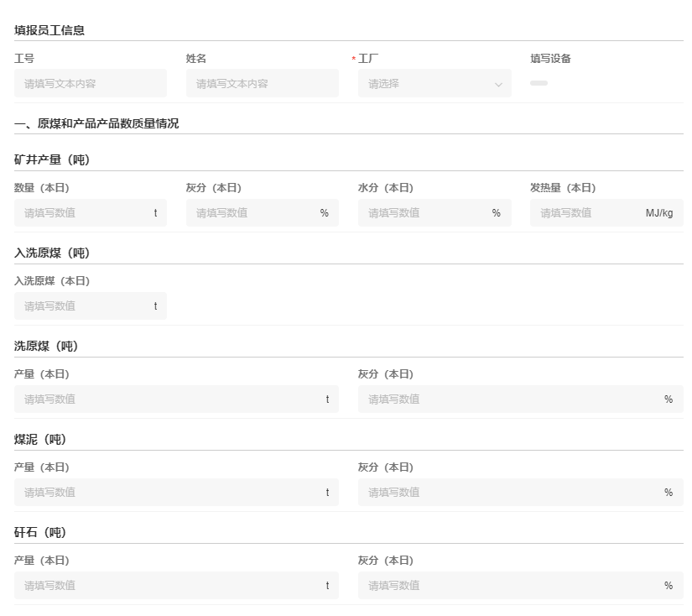Image resolution: width=692 pixels, height=616 pixels.
Task: Click 矿井产量 数量 (本日) tonnage field
Action: (x=84, y=212)
